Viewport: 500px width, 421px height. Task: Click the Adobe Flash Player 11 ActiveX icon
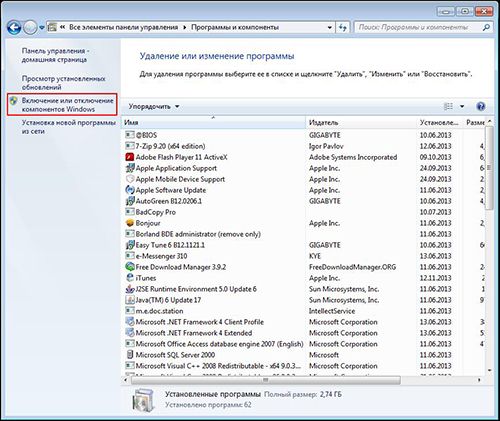point(130,157)
